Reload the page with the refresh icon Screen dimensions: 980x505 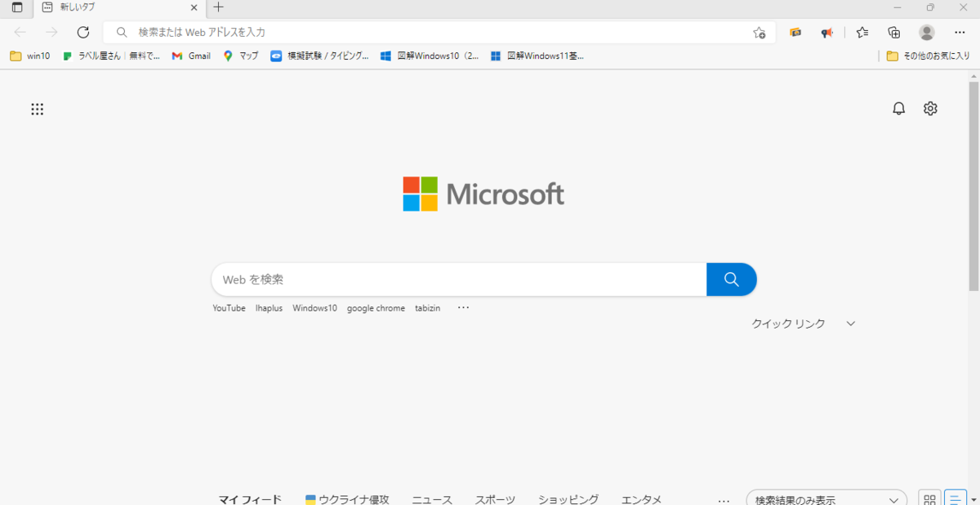coord(83,32)
